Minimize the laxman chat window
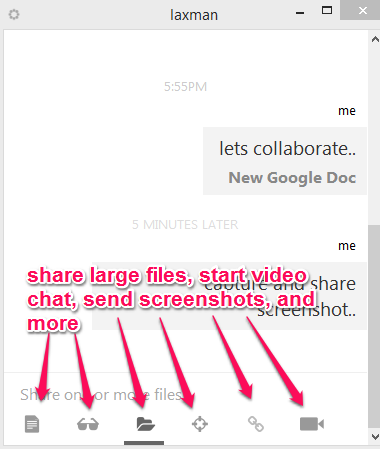380x449 pixels. [300, 13]
